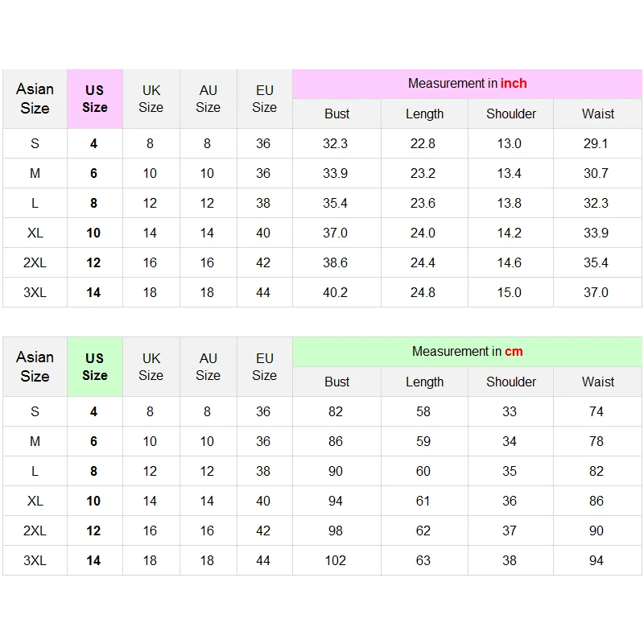This screenshot has height=644, width=644.
Task: Select the pink 'US Size' header cell
Action: pos(94,98)
